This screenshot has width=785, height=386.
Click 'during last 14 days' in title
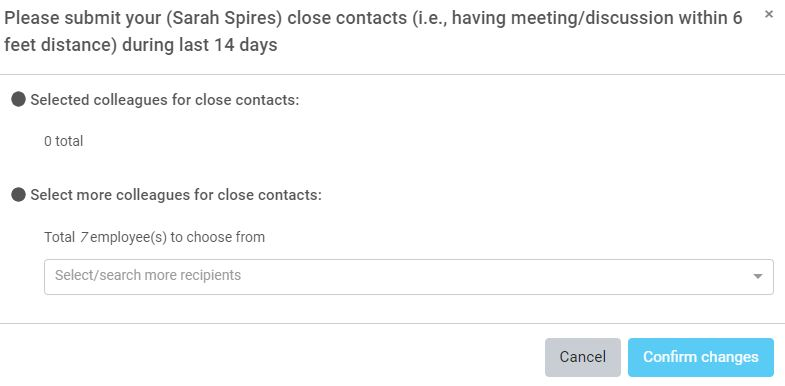pos(200,45)
